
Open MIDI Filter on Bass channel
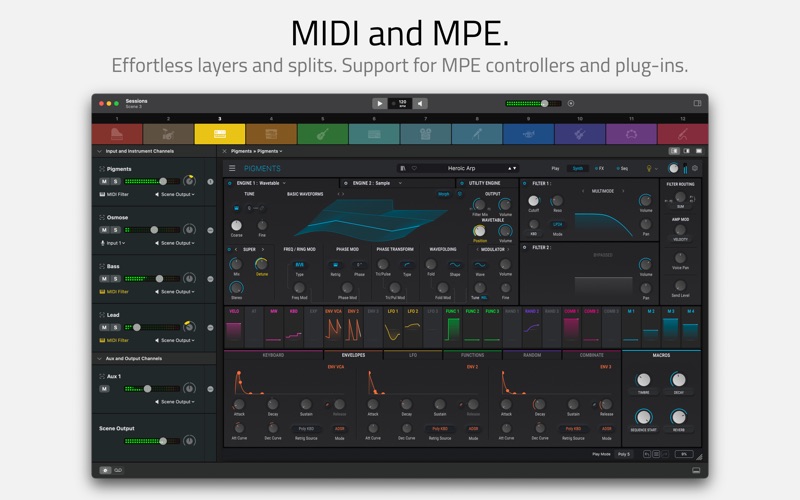pyautogui.click(x=114, y=292)
